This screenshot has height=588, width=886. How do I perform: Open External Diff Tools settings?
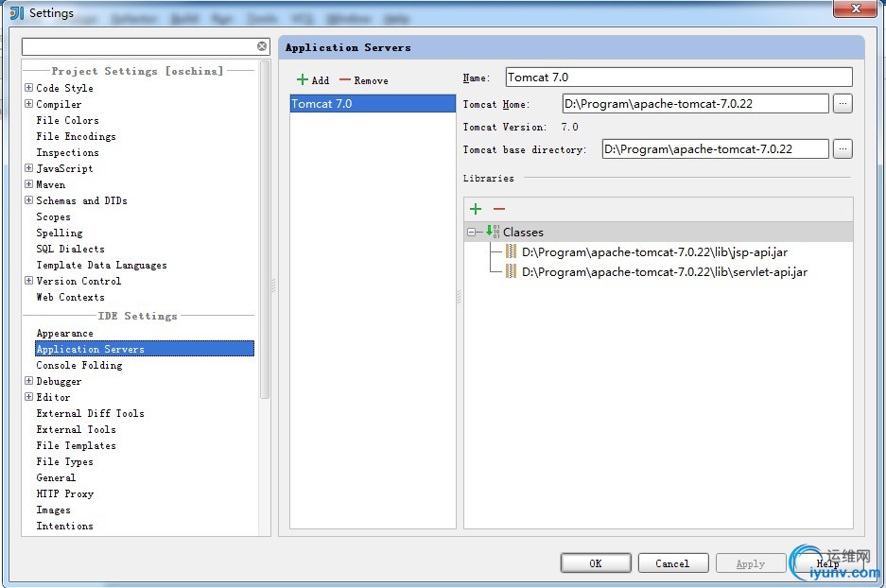tap(90, 413)
